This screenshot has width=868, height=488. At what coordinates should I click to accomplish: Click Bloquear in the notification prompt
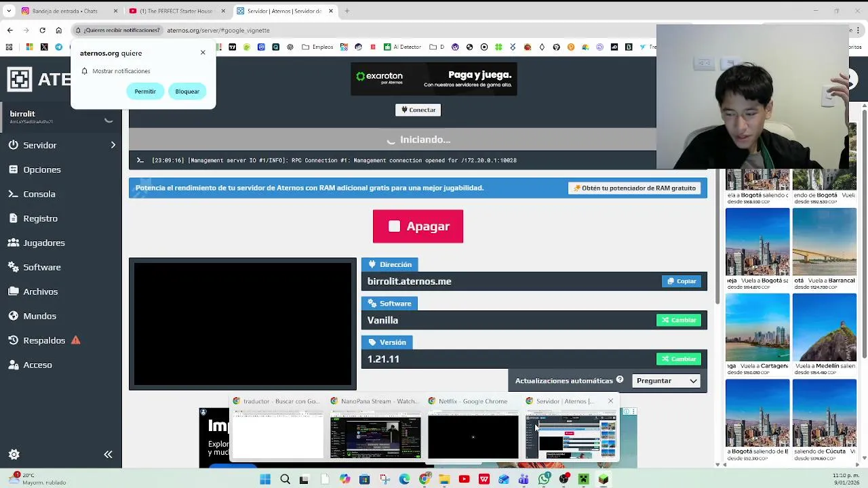pyautogui.click(x=187, y=91)
